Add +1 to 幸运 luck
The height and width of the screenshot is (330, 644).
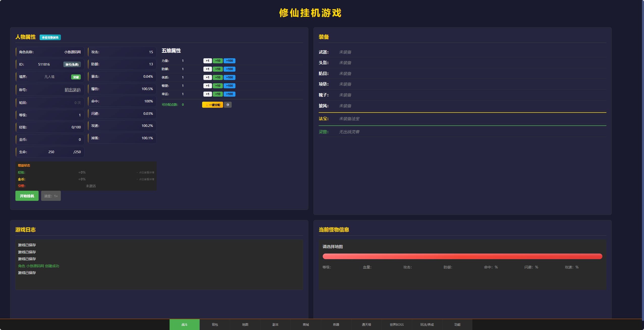207,94
